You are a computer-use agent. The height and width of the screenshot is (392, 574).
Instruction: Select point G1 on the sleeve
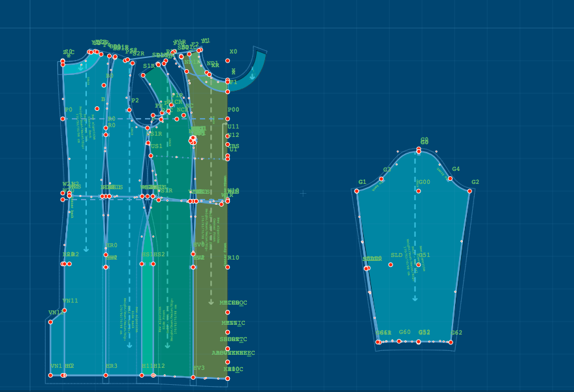[x=357, y=191]
